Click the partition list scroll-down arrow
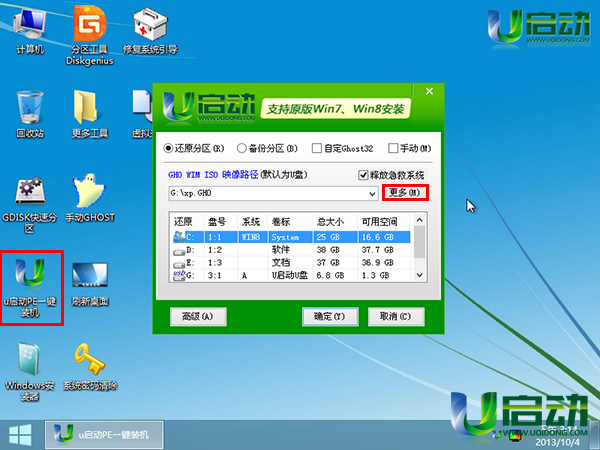This screenshot has height=450, width=600. [x=420, y=275]
